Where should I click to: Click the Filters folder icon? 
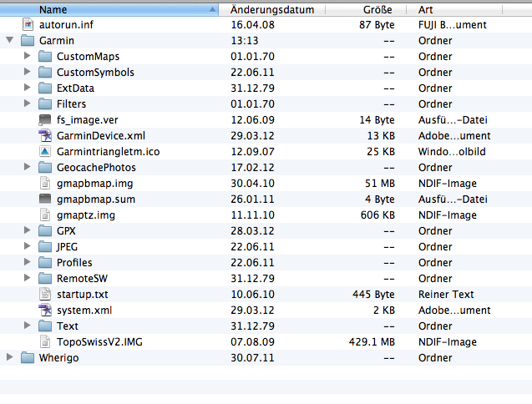45,104
